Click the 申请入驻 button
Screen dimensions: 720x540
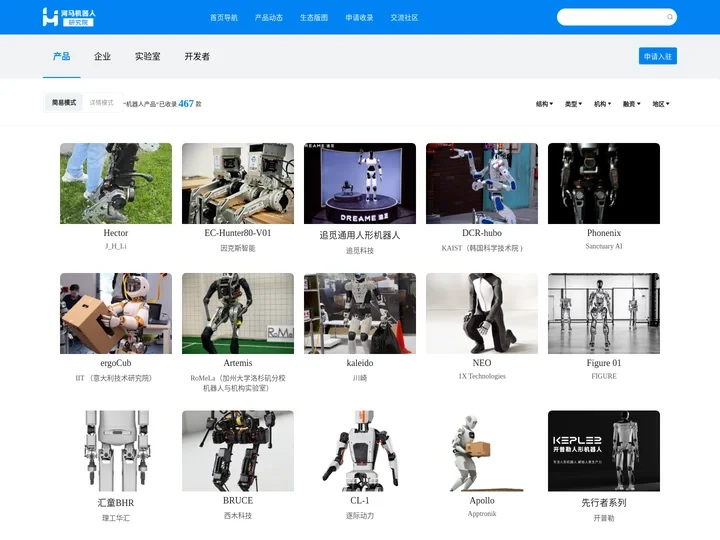point(658,56)
